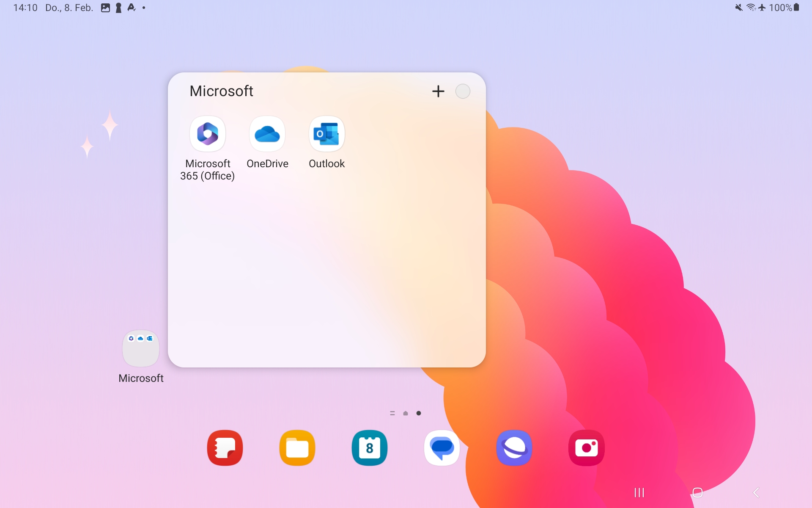This screenshot has width=812, height=508.
Task: Tap the Microsoft folder on home screen
Action: (x=141, y=349)
